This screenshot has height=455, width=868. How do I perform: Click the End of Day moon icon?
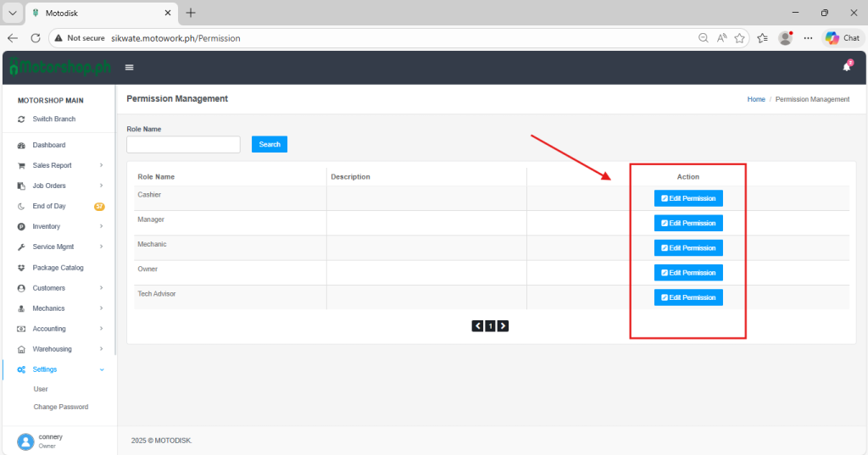(21, 207)
